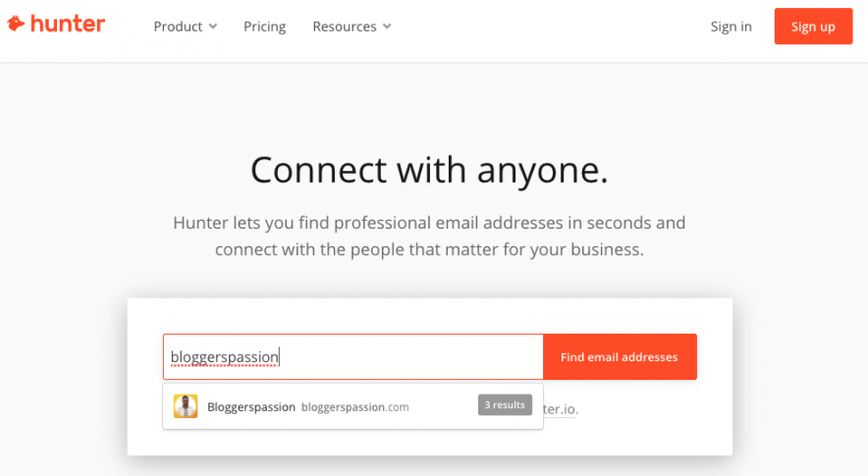The height and width of the screenshot is (476, 868).
Task: Click the Find email addresses button
Action: click(619, 357)
